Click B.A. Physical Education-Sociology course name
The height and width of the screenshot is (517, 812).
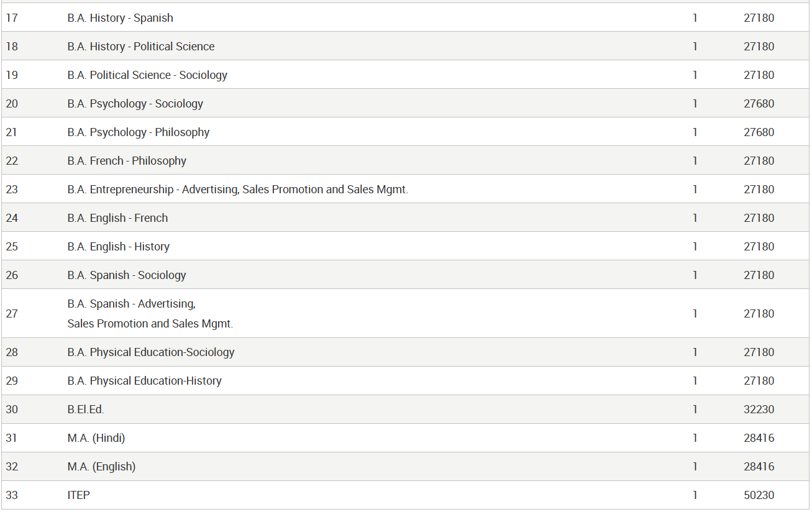[x=151, y=352]
